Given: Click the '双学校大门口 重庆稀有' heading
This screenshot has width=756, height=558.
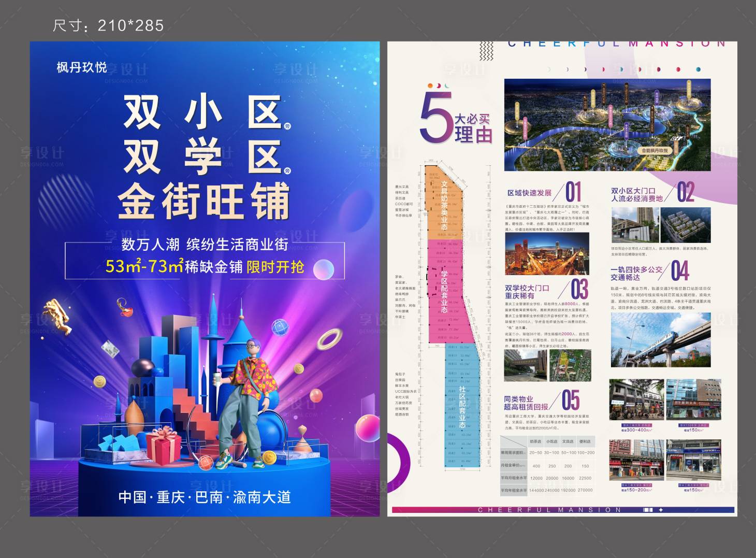Looking at the screenshot, I should 527,292.
